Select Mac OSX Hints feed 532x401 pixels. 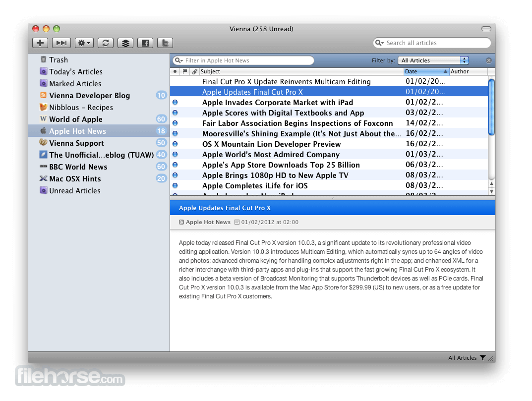99,178
